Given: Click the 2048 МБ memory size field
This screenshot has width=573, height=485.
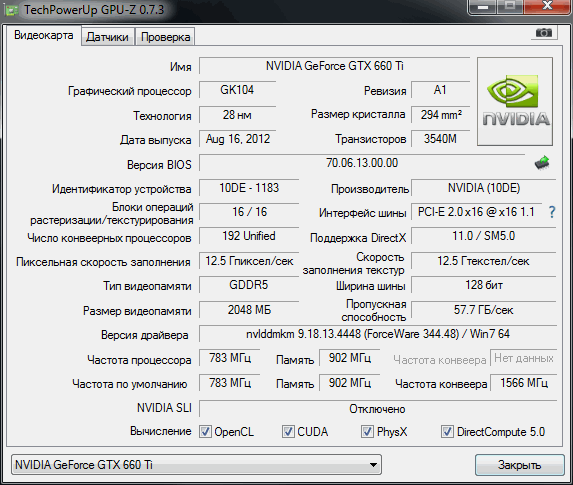Looking at the screenshot, I should [249, 310].
